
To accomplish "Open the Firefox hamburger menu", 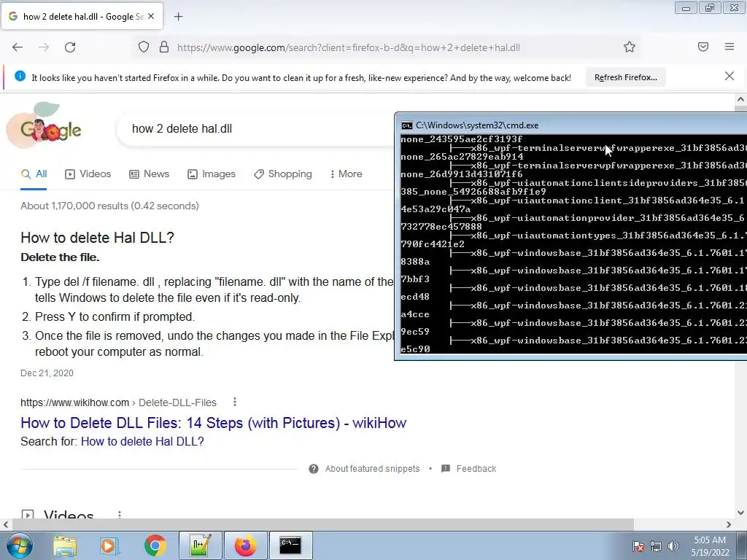I will tap(729, 47).
